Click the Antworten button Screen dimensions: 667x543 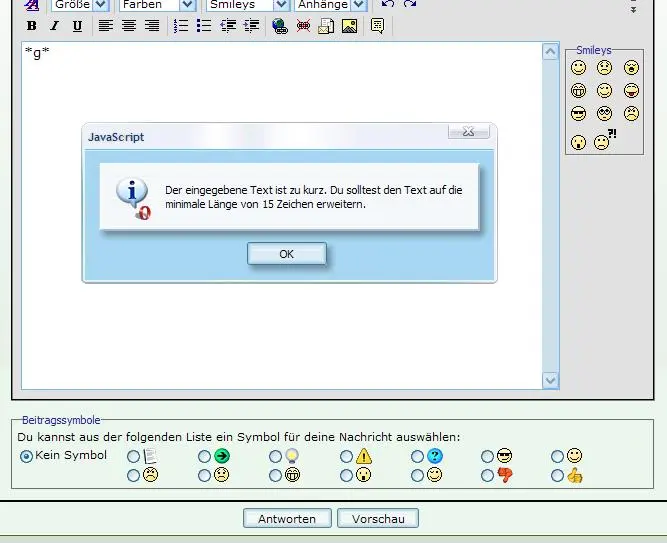click(x=287, y=518)
